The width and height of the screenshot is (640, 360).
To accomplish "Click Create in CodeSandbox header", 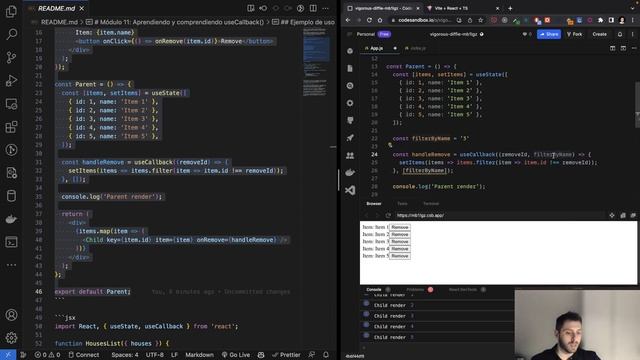I will point(599,34).
